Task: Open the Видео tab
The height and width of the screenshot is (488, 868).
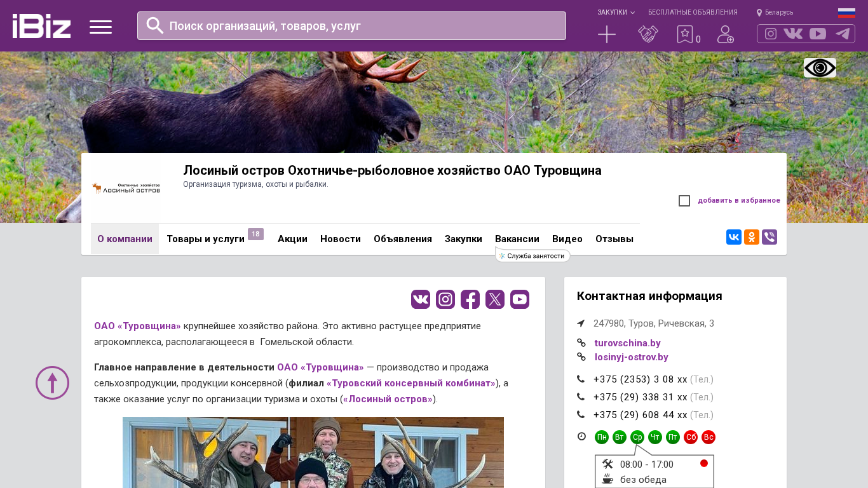Action: click(x=567, y=239)
